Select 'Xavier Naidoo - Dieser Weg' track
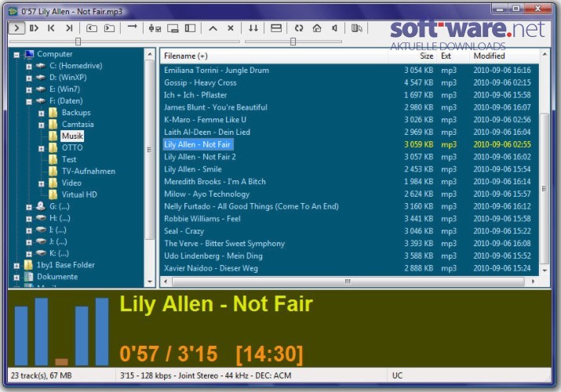 click(211, 268)
